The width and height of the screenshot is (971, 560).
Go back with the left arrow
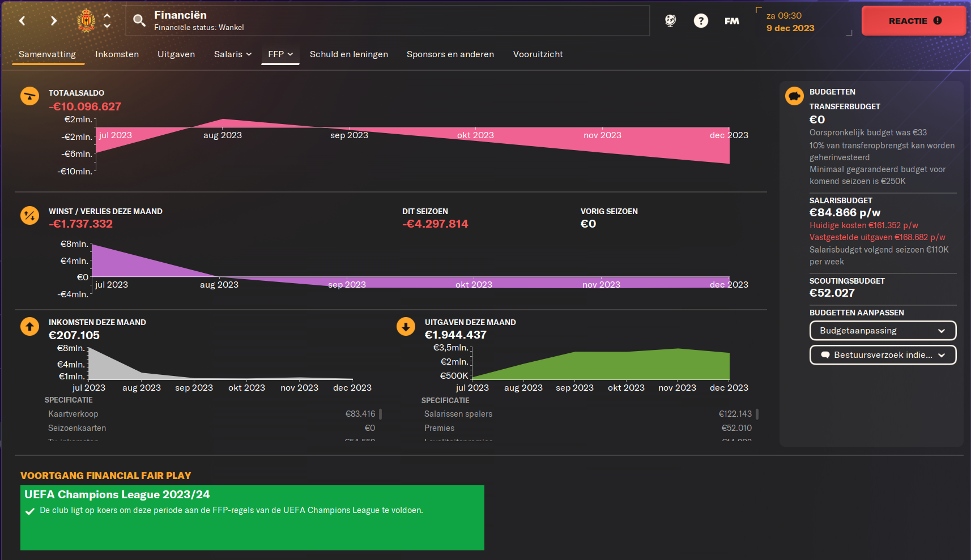22,21
